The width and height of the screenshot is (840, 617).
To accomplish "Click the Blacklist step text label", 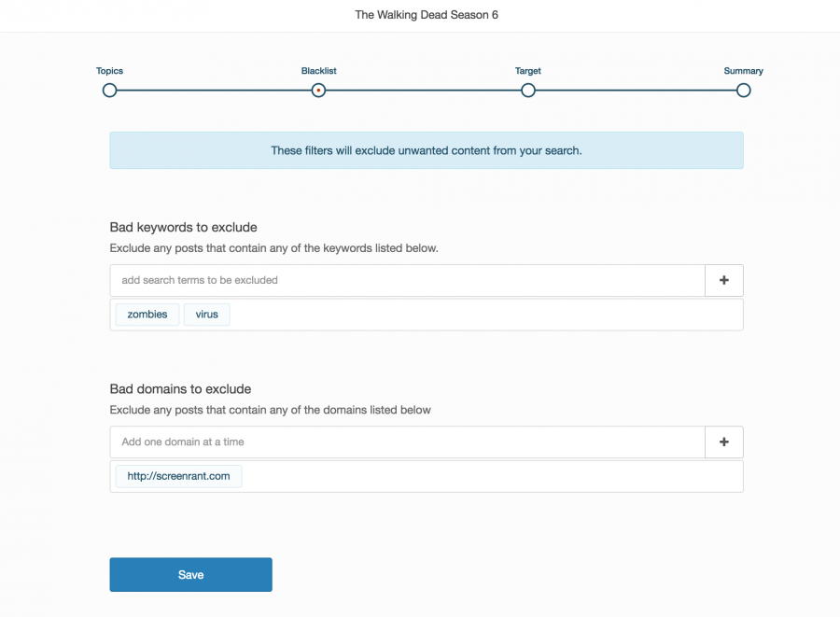I will (x=318, y=71).
